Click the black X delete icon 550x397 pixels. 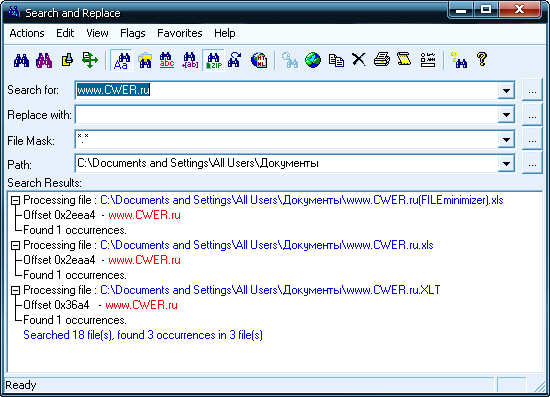358,60
